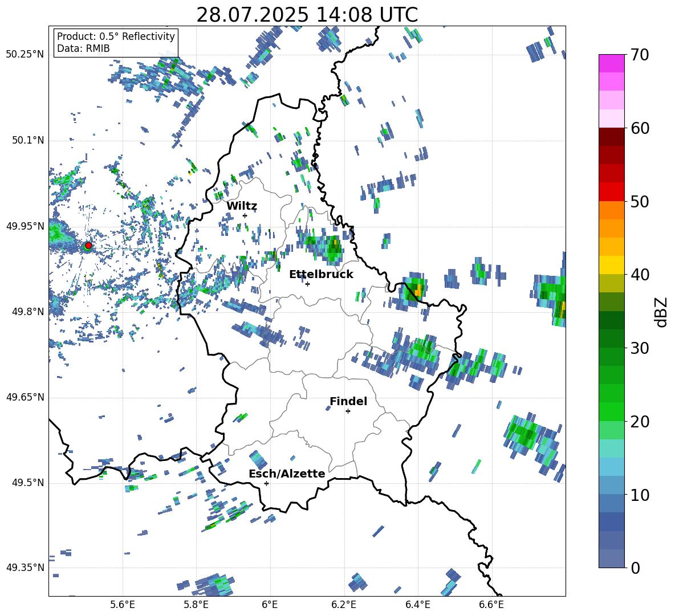Click the Esch/Alzette city label

pyautogui.click(x=287, y=474)
